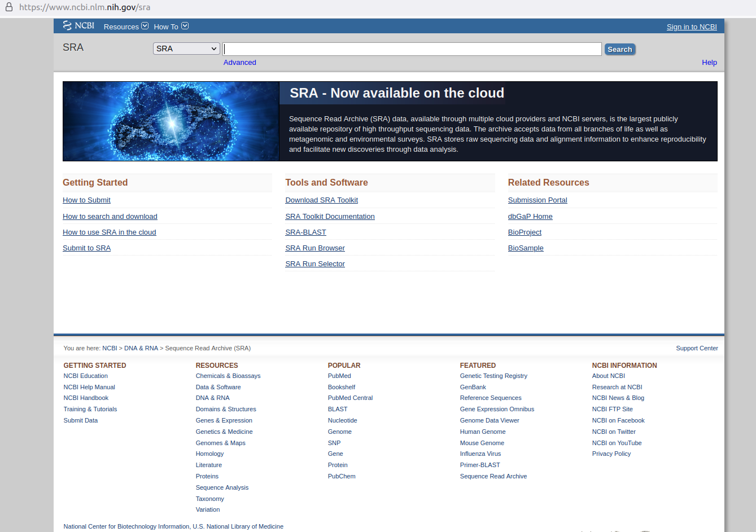
Task: Open Bookshelf in Popular list
Action: pyautogui.click(x=342, y=387)
